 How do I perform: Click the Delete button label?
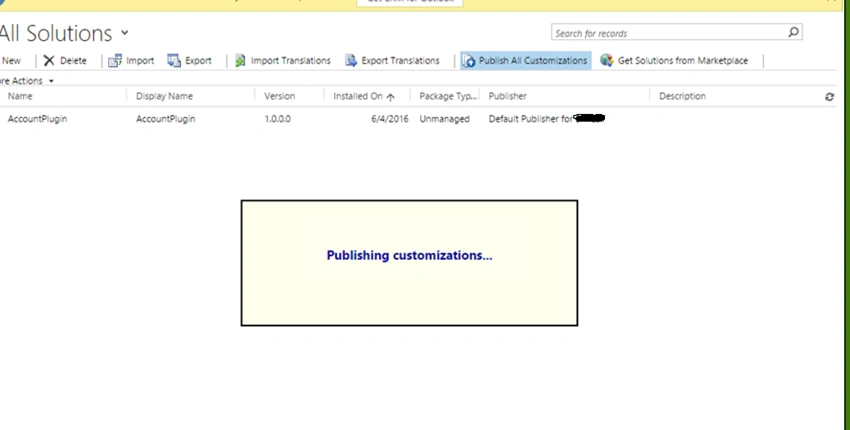point(73,61)
